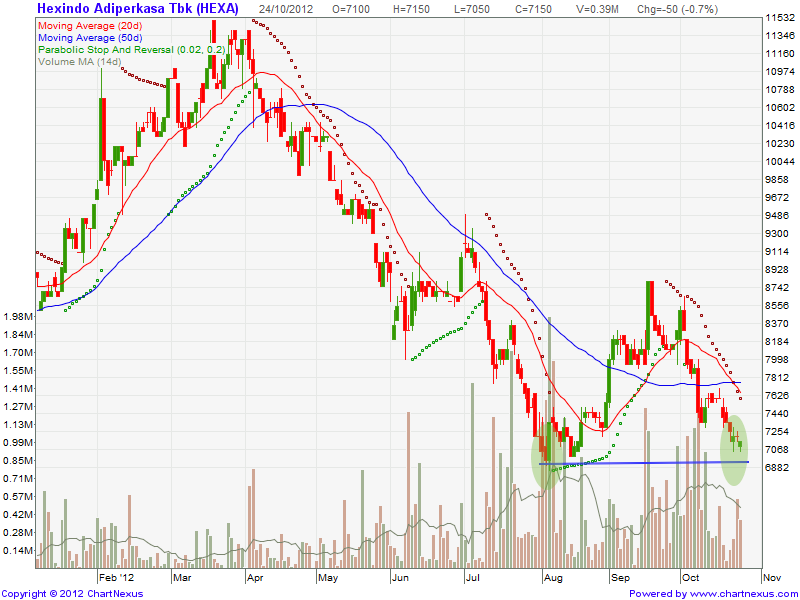The width and height of the screenshot is (800, 600).
Task: Click the 0.99M volume axis label
Action: click(18, 442)
